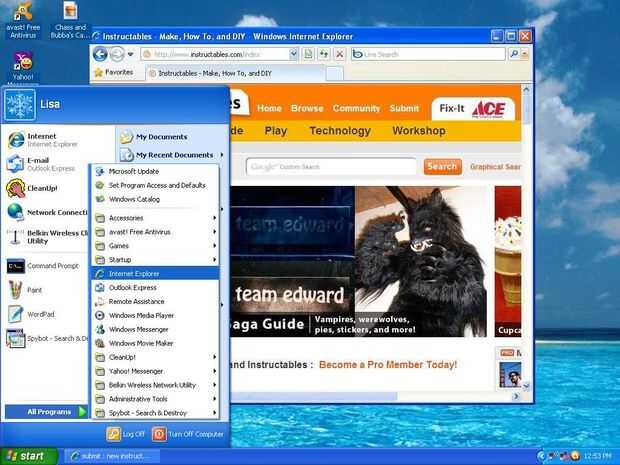Click the orange Search button
620x465 pixels.
pos(442,166)
